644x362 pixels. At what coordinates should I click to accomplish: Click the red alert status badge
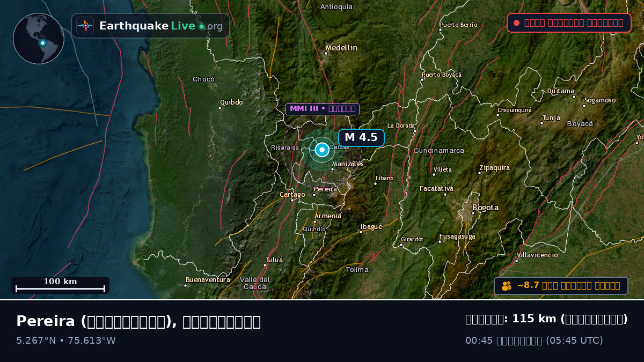(x=569, y=23)
